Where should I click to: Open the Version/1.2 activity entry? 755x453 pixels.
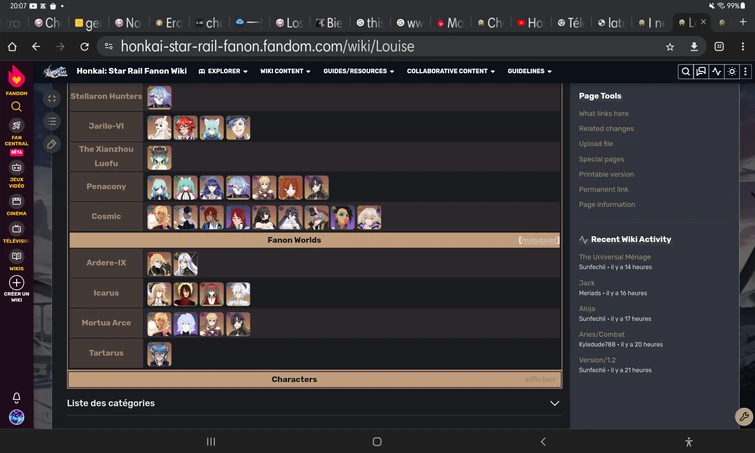[597, 360]
